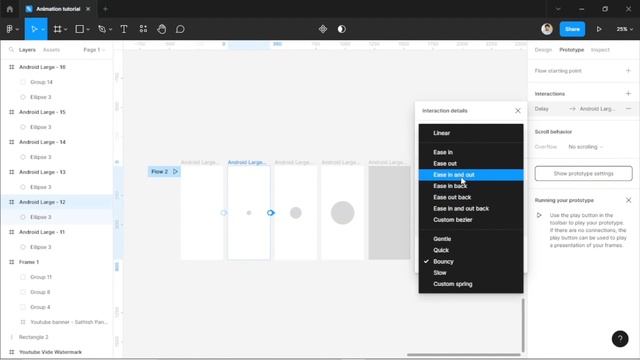This screenshot has width=640, height=360.
Task: Close the Animation tutorial tab
Action: pos(88,9)
